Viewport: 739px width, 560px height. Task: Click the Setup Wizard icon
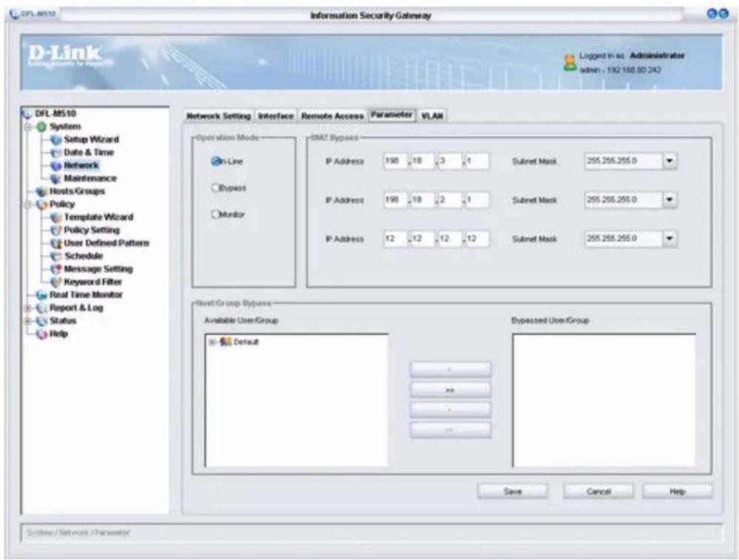[56, 139]
